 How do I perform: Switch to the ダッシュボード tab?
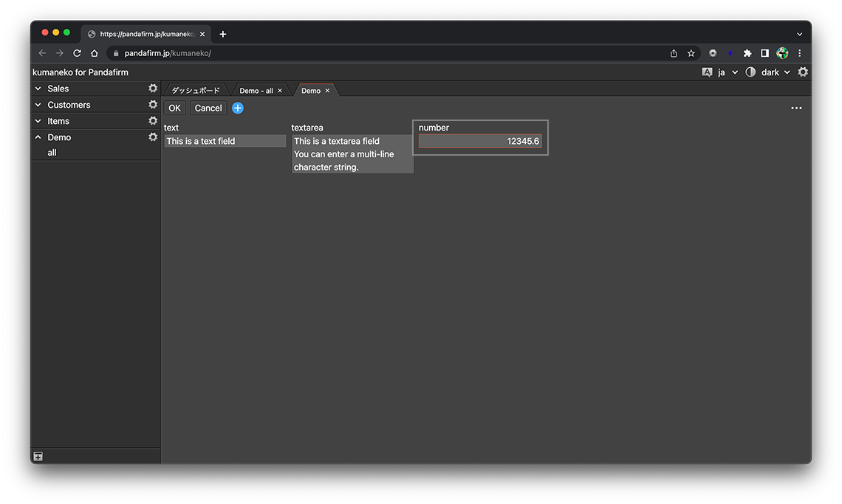(196, 91)
